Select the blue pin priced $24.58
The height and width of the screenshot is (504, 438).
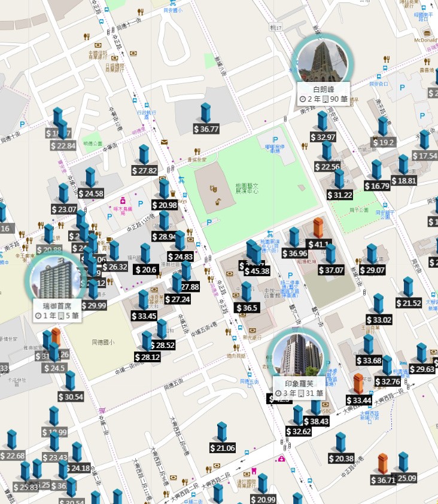(90, 178)
